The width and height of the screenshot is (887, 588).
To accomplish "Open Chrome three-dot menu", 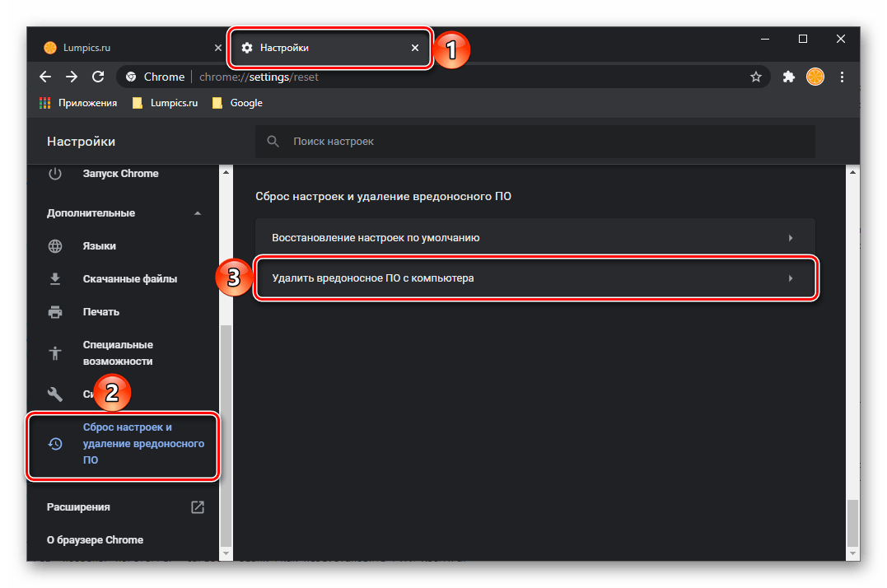I will (842, 77).
